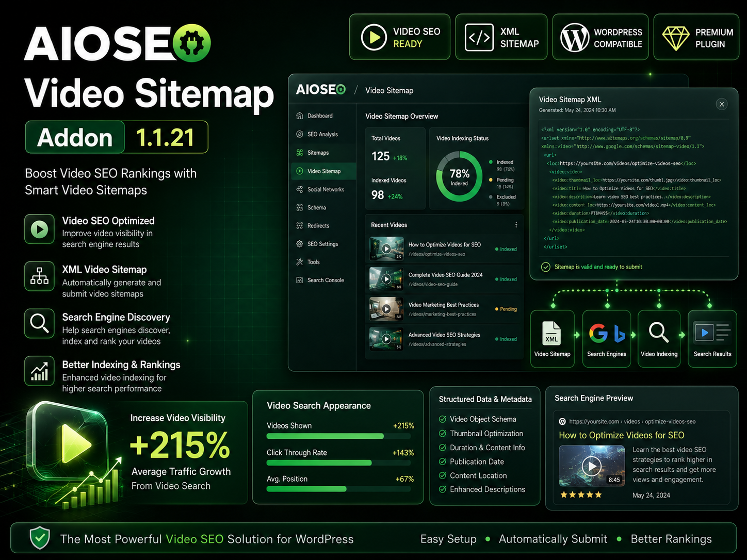The width and height of the screenshot is (747, 560).
Task: Click the Click Through Rate progress bar
Action: click(340, 463)
